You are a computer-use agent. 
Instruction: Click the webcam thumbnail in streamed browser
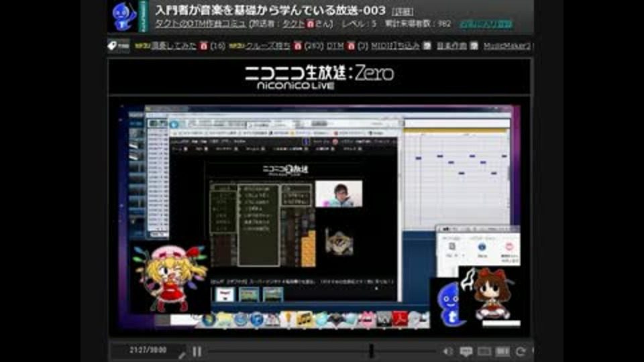pos(338,193)
